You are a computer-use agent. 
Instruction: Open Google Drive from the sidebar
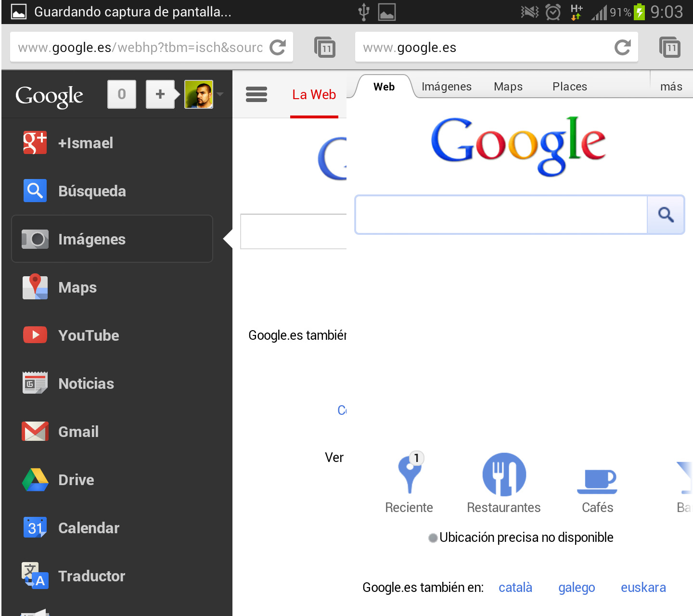pos(35,479)
